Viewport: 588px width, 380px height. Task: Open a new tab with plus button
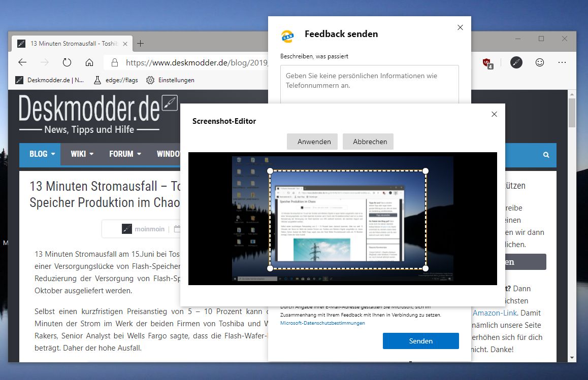click(140, 44)
